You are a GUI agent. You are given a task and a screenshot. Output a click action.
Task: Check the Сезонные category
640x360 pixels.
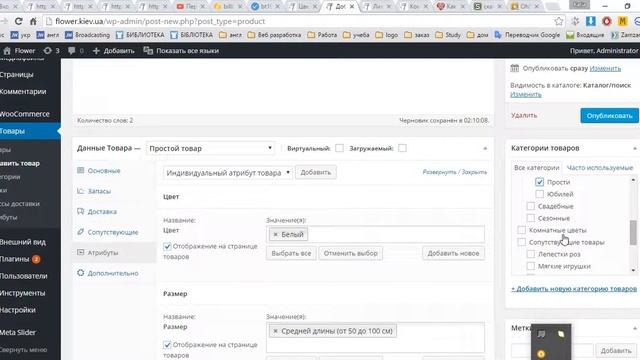[x=531, y=218]
